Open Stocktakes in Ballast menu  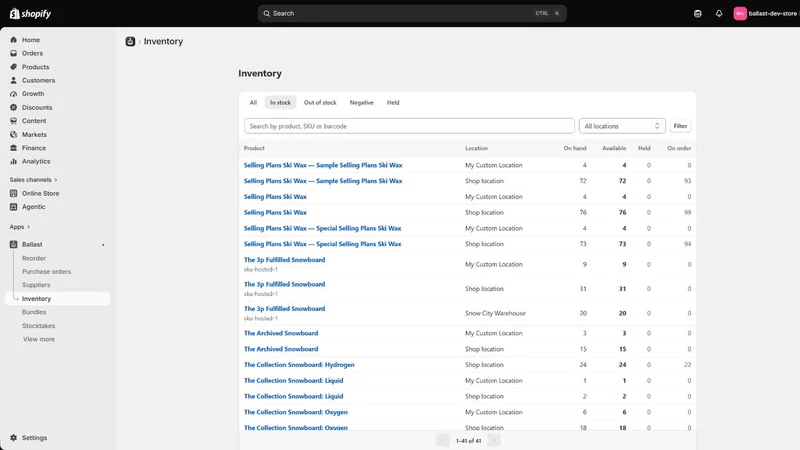[38, 326]
